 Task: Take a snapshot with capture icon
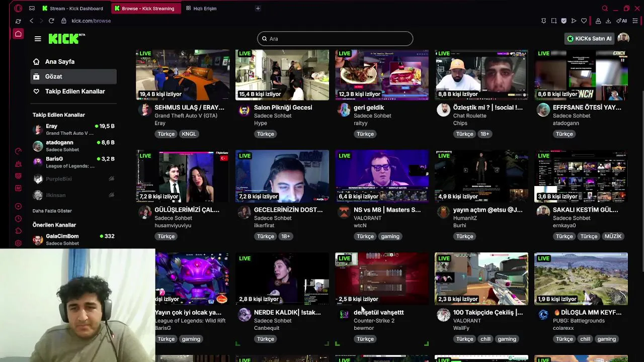pos(553,21)
